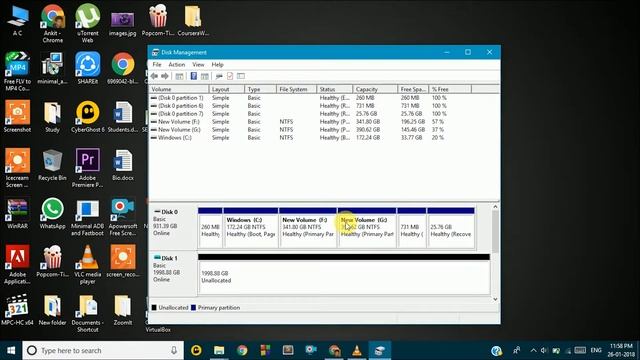Click the Type here to search box
The image size is (640, 360).
pos(103,350)
